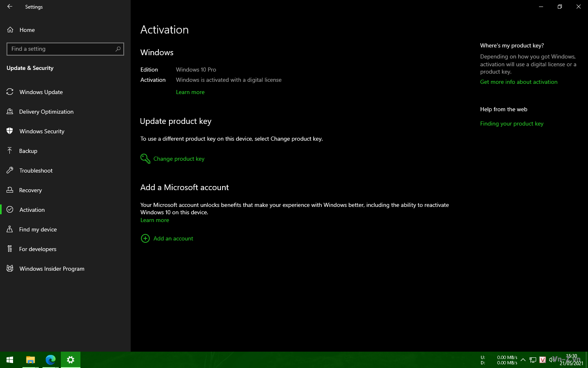
Task: Click Learn more under Microsoft account
Action: point(155,220)
